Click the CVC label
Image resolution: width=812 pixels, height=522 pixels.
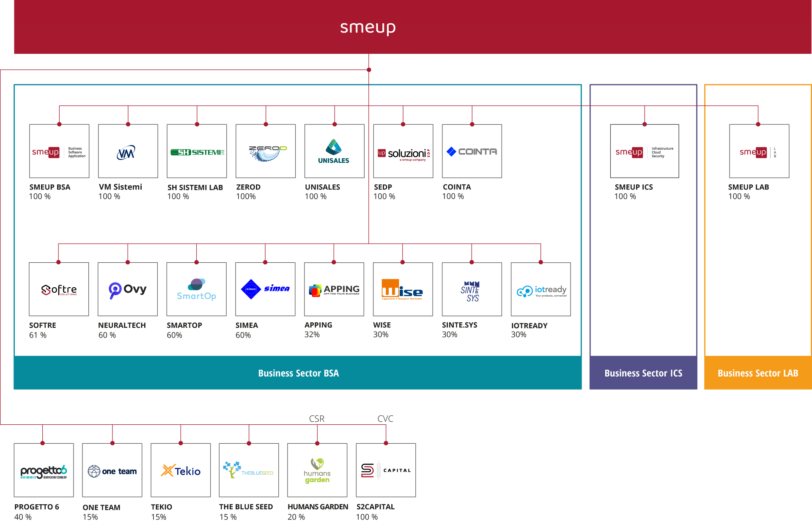click(x=385, y=418)
